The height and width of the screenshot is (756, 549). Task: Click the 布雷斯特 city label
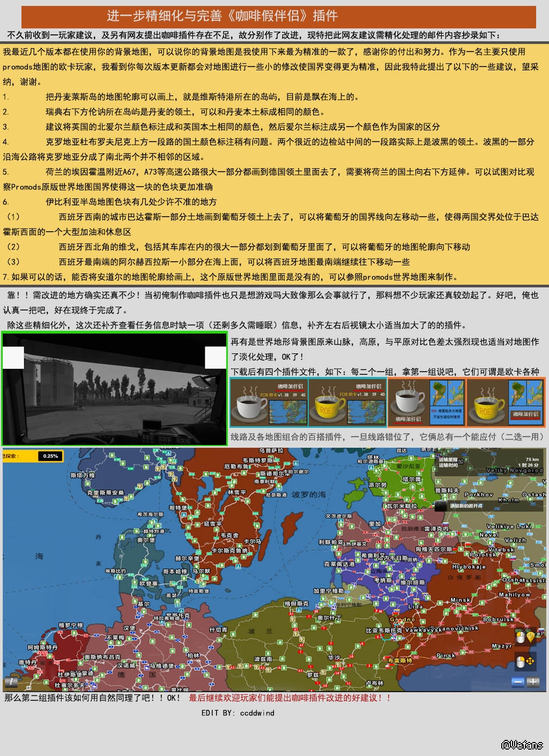[x=400, y=661]
